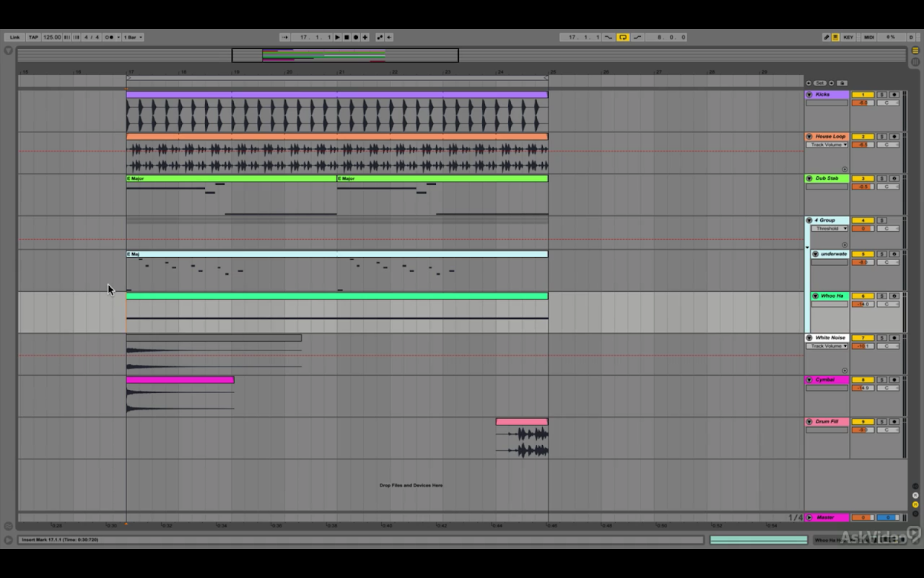Open the Track Volume dropdown on House Loop

pos(827,144)
